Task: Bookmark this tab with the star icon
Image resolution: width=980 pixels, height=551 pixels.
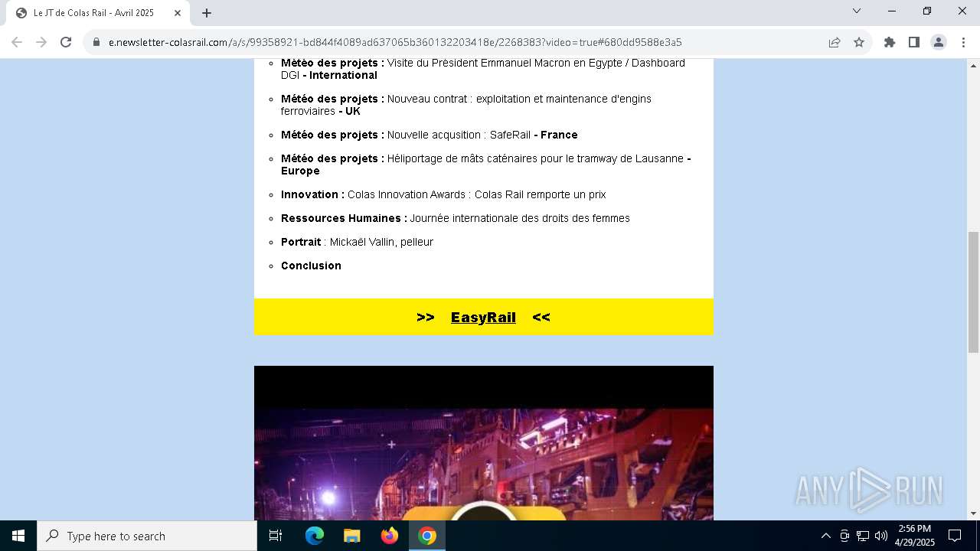Action: click(859, 42)
